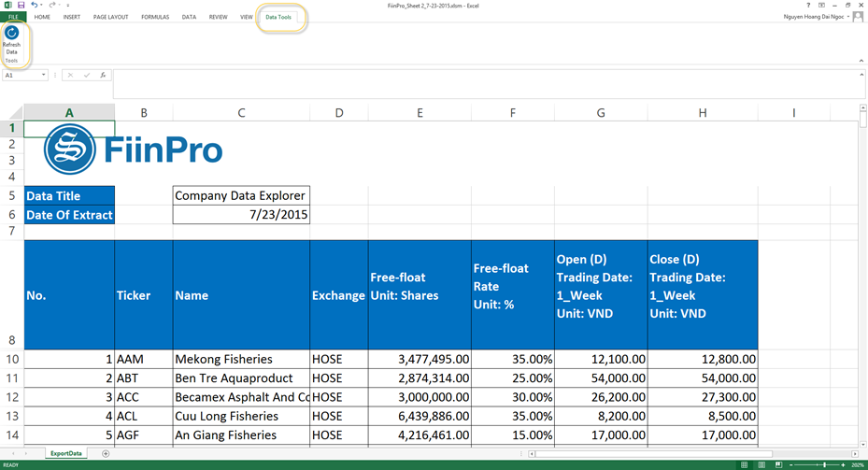The width and height of the screenshot is (868, 470).
Task: Click the previous sheet navigation arrow
Action: [13, 453]
